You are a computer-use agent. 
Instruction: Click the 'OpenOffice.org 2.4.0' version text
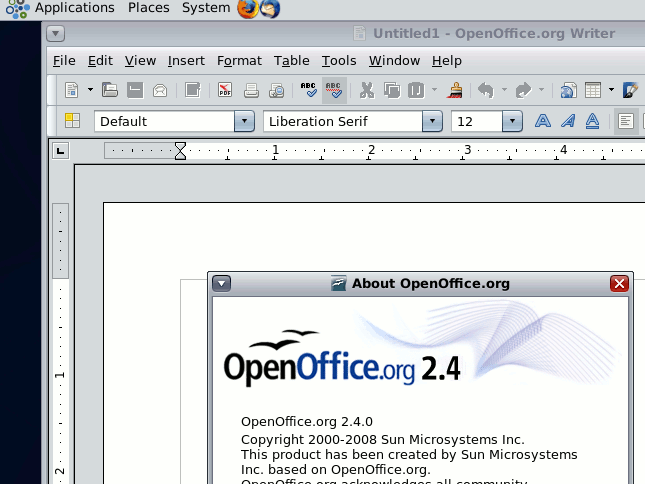(307, 421)
